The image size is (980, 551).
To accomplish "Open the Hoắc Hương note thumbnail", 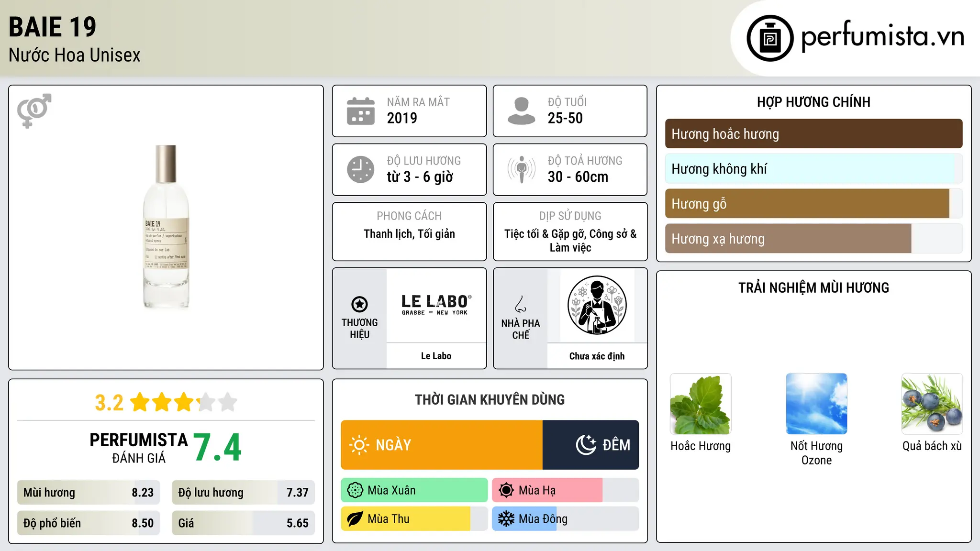I will (x=701, y=404).
